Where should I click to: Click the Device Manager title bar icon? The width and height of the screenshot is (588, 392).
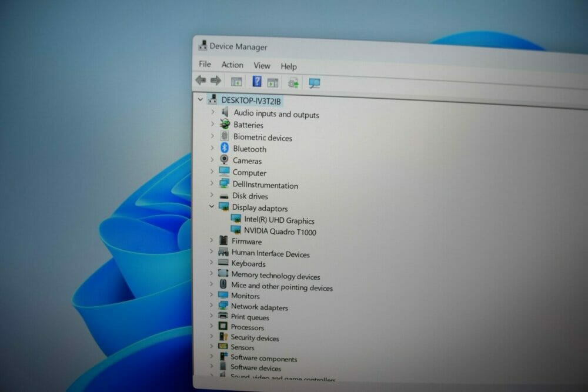[203, 45]
